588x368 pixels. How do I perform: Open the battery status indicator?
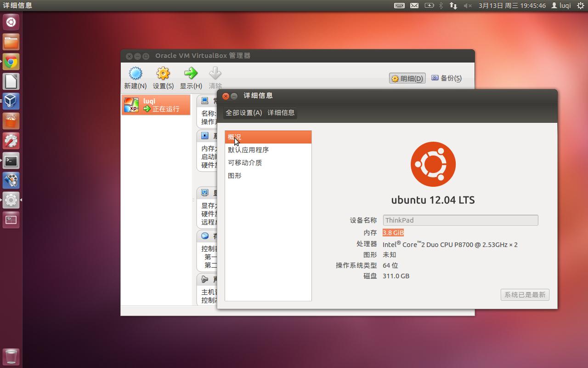coord(429,6)
